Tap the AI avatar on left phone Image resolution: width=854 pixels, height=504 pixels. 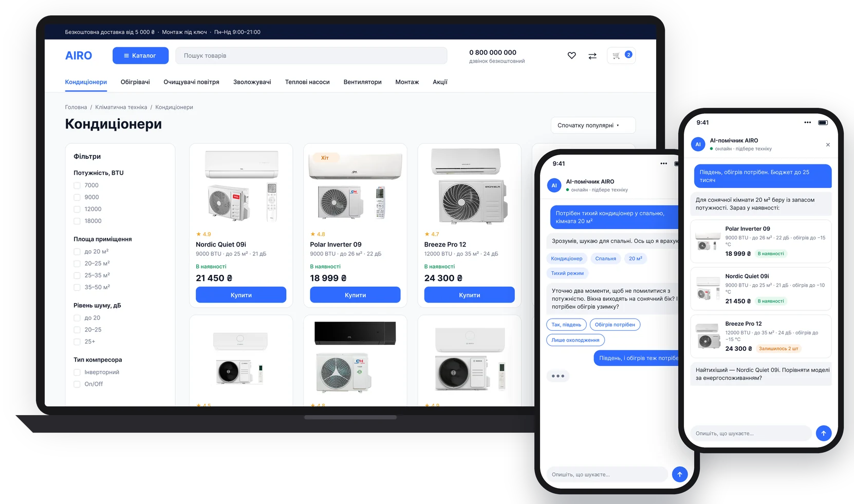click(x=554, y=185)
